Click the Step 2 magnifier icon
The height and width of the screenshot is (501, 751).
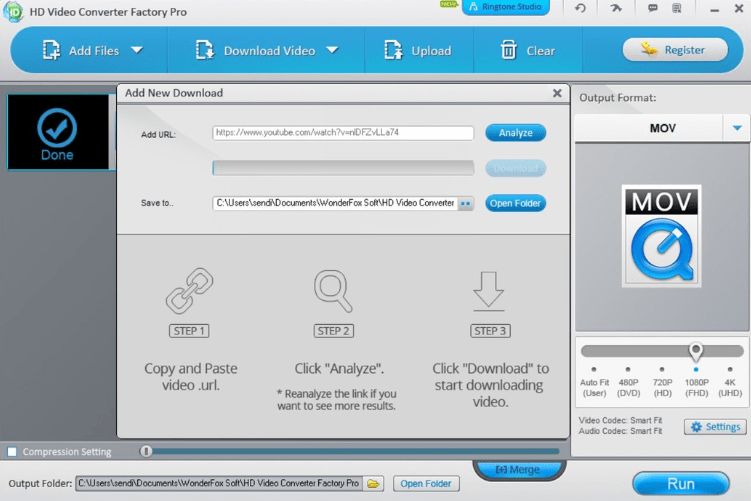333,291
